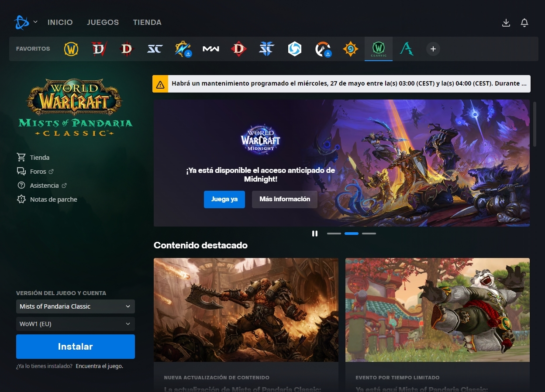Select the Diablo IV favorite icon
The image size is (545, 392).
(x=99, y=49)
